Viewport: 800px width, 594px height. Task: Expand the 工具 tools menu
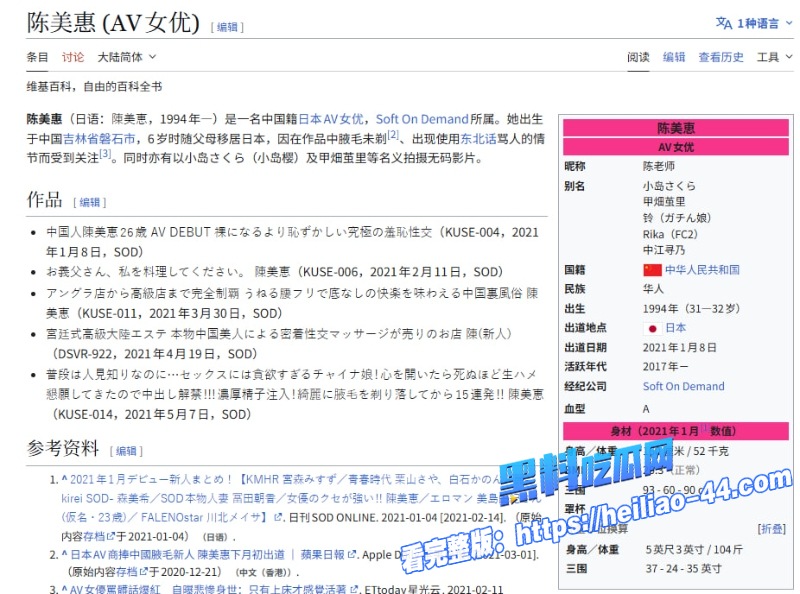pyautogui.click(x=774, y=57)
